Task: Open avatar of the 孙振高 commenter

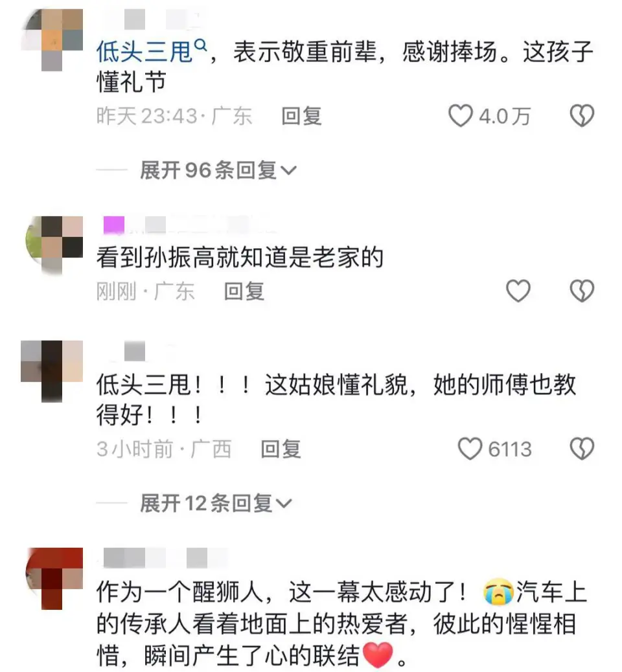Action: coord(54,245)
